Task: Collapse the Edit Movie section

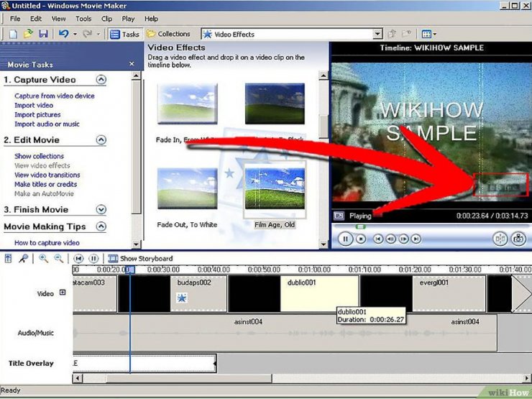Action: point(101,139)
